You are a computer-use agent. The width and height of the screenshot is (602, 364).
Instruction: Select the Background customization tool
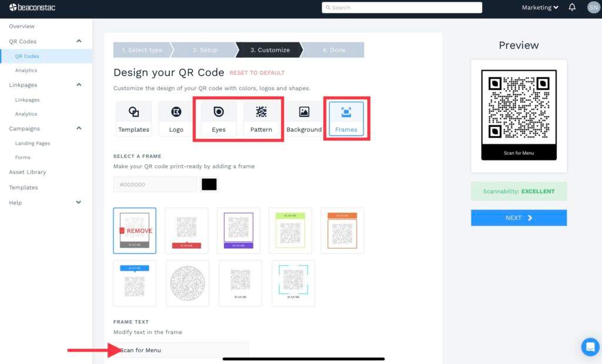[x=303, y=118]
